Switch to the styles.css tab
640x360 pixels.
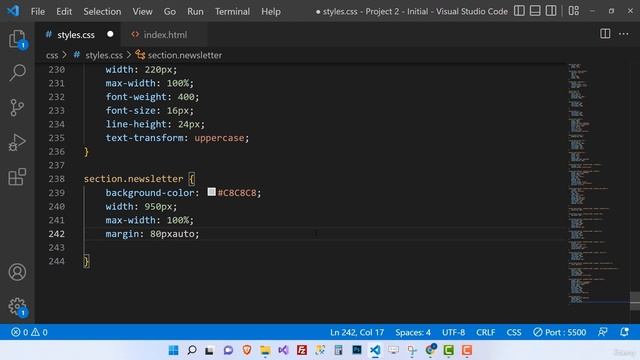click(x=76, y=35)
